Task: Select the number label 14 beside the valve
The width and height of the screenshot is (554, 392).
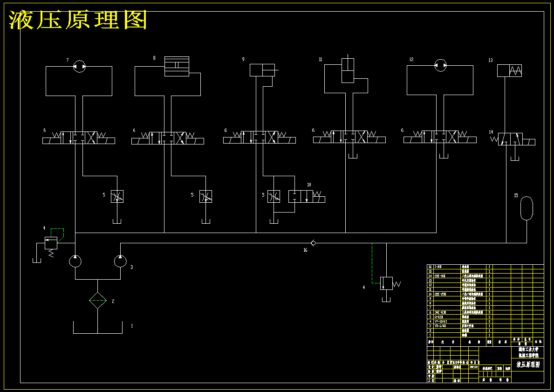Action: [491, 132]
